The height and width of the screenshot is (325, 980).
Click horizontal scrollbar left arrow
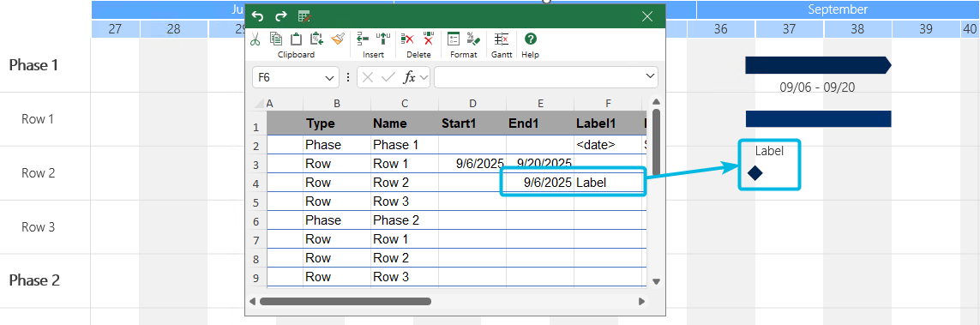pyautogui.click(x=253, y=301)
